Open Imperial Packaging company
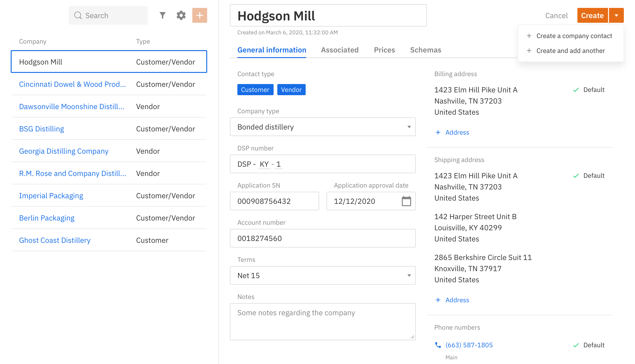 (x=51, y=195)
